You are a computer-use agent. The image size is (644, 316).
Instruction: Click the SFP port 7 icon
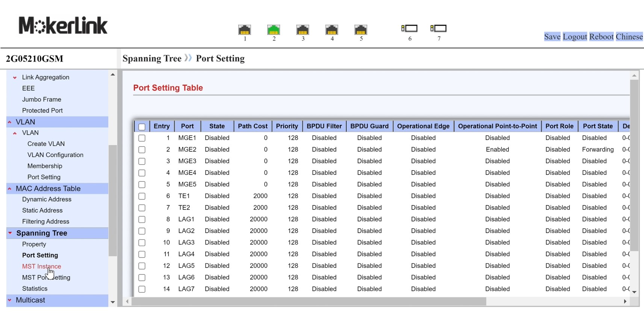pos(438,29)
